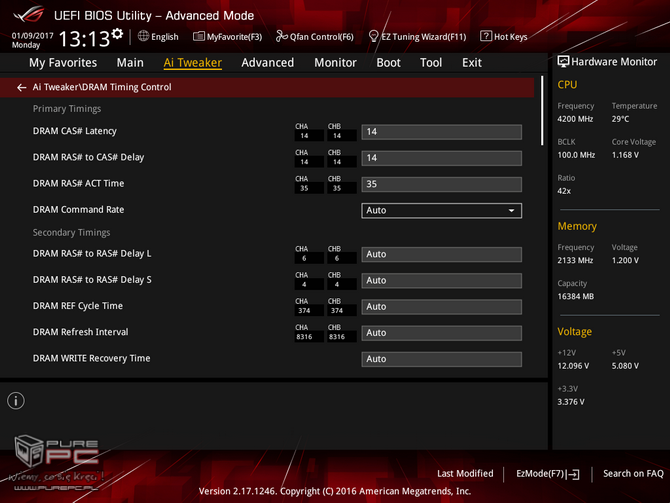
Task: Click the CHA value 374 in REF Cycle Time
Action: click(304, 311)
